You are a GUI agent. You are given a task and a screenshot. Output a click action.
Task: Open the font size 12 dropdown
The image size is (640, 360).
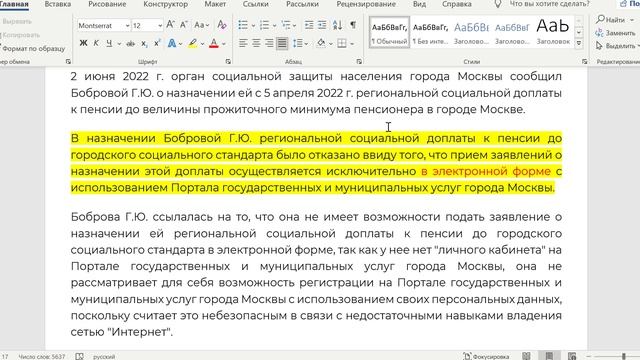click(160, 25)
